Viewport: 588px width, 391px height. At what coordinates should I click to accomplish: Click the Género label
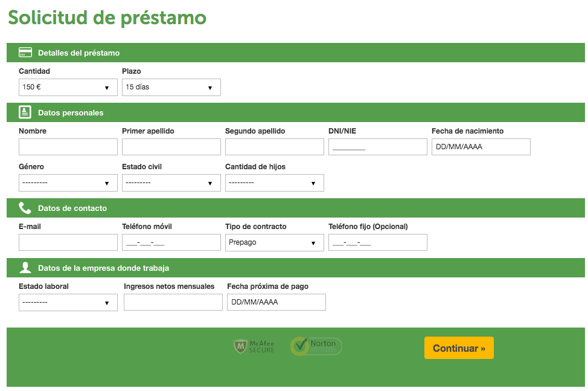[31, 167]
